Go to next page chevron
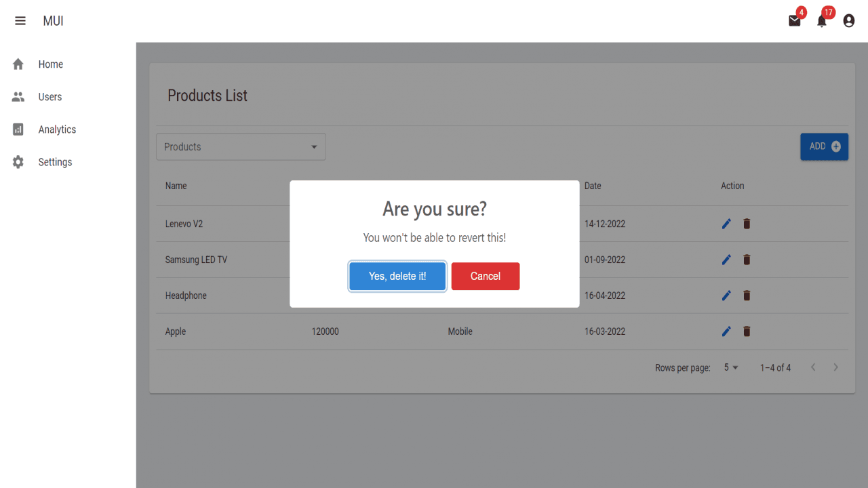868x488 pixels. (x=836, y=367)
